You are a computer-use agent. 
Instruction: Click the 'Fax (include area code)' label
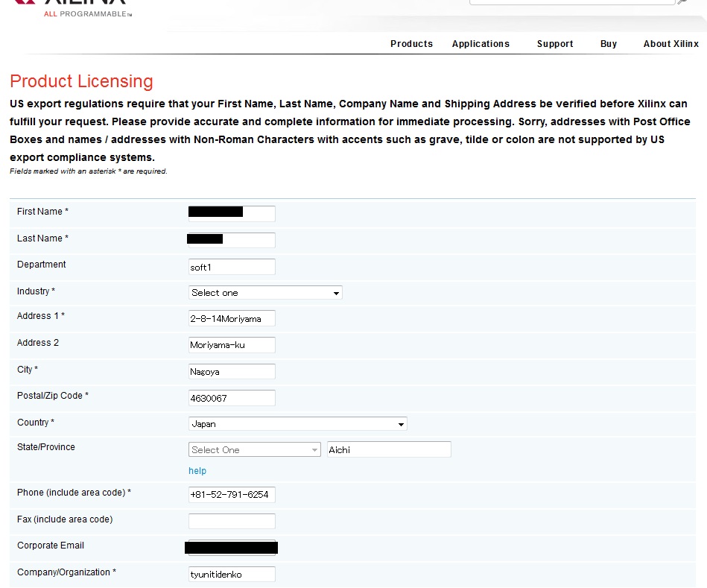click(x=65, y=519)
